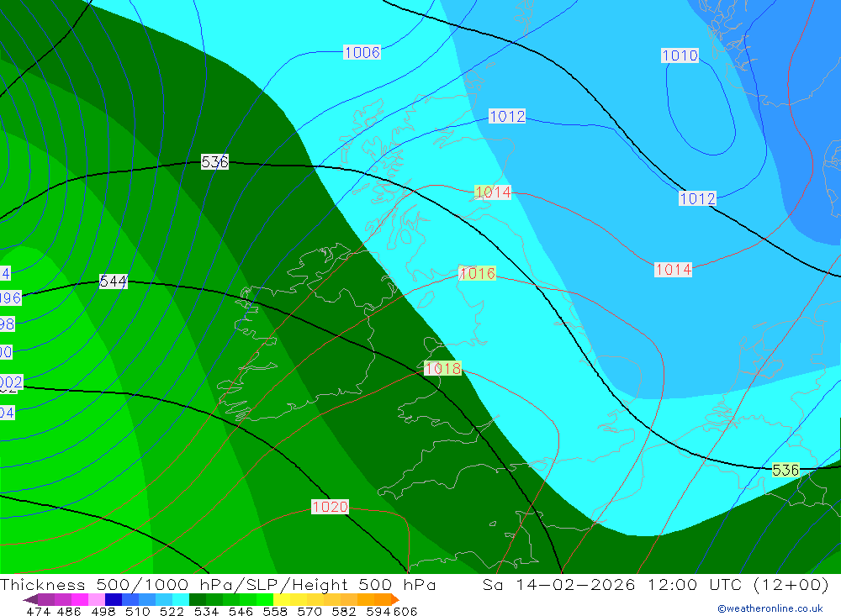Click the purple left arrow of the legend
Screen dimensions: 841x616
(30, 599)
